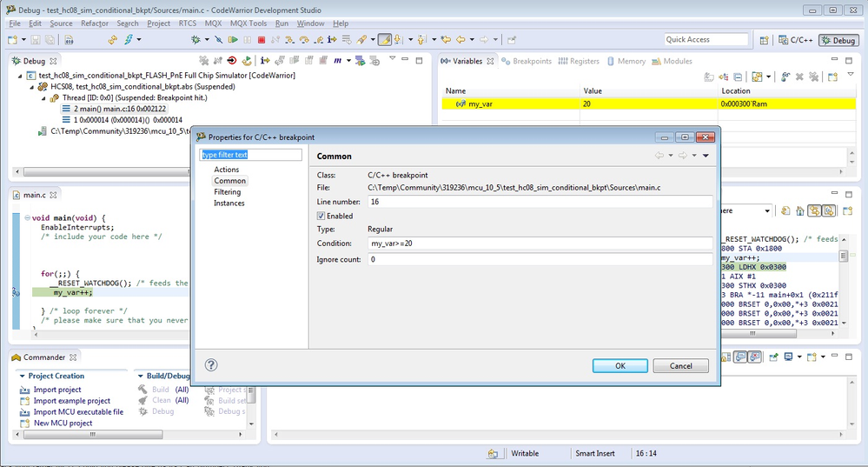
Task: Switch to the Modules tab
Action: coord(672,62)
